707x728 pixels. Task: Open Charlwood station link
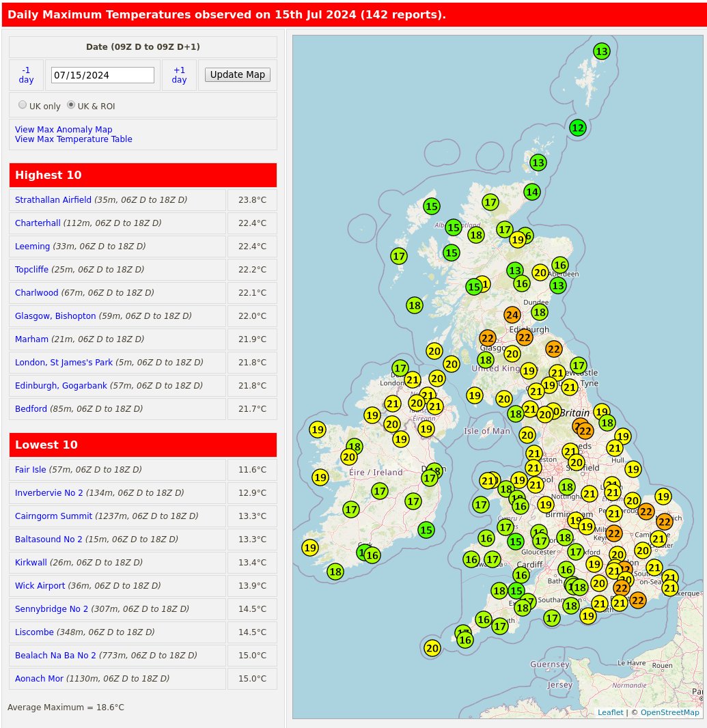coord(37,292)
